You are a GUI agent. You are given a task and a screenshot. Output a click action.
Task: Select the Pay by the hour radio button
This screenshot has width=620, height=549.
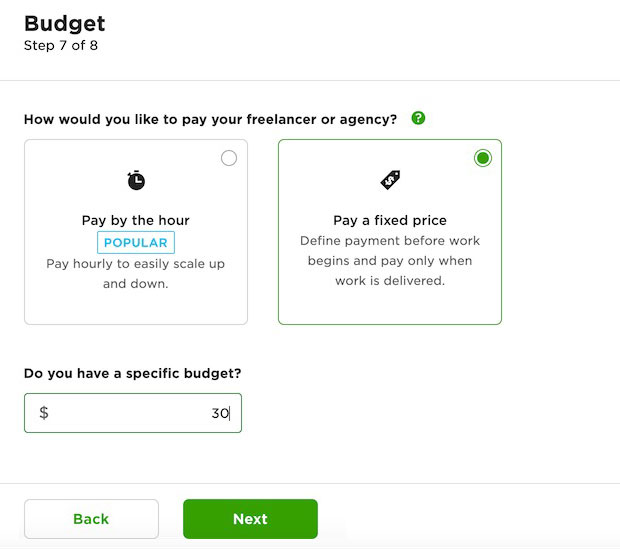click(229, 158)
